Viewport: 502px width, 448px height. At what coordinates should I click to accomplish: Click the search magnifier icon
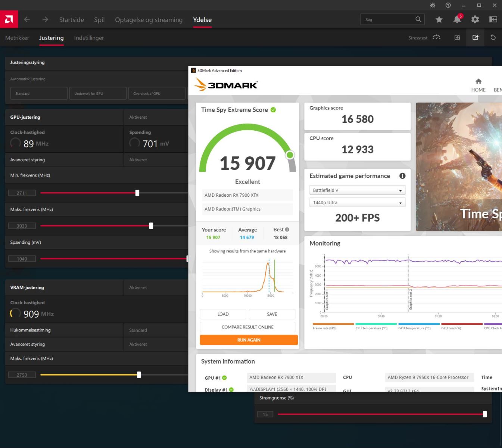click(x=418, y=19)
